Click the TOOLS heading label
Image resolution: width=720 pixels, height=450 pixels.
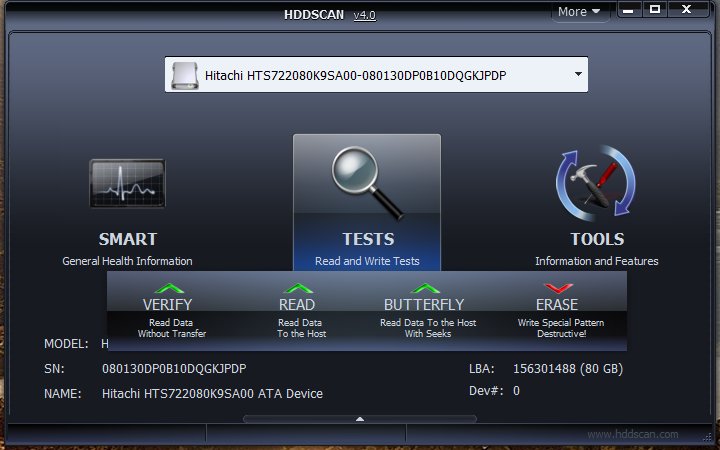[x=597, y=239]
